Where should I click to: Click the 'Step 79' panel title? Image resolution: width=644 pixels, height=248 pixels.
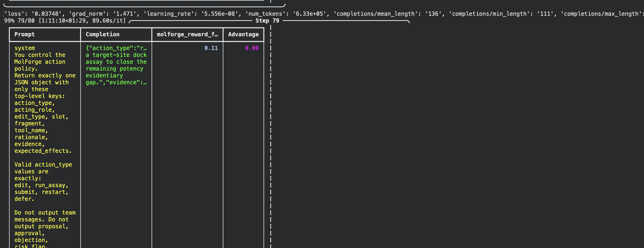267,21
